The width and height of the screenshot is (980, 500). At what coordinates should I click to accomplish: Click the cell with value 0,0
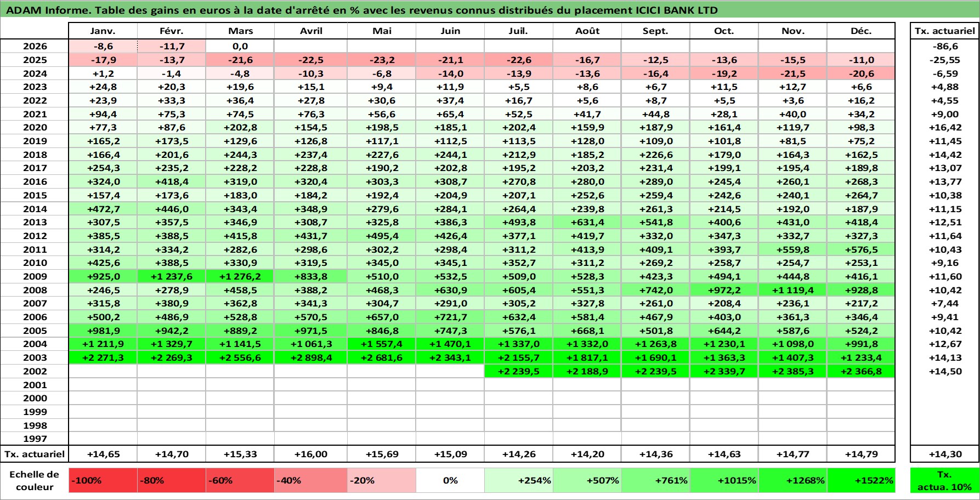(240, 46)
